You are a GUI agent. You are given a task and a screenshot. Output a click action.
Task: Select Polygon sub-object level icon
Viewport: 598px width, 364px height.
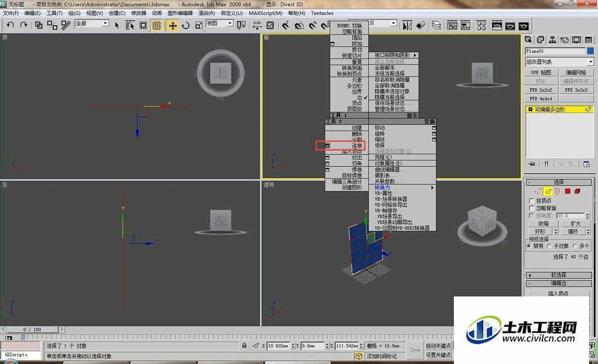pos(568,191)
